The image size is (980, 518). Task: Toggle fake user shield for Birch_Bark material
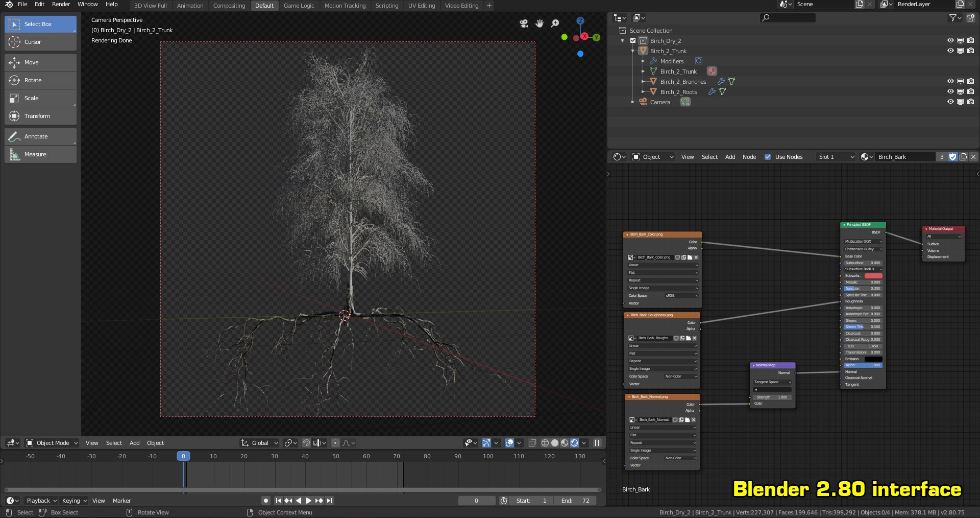[x=953, y=157]
